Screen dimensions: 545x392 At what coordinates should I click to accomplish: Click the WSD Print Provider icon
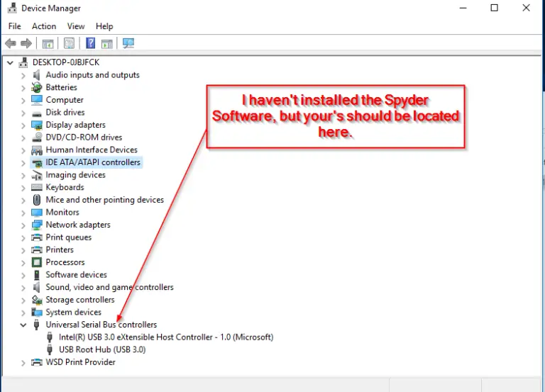click(36, 362)
